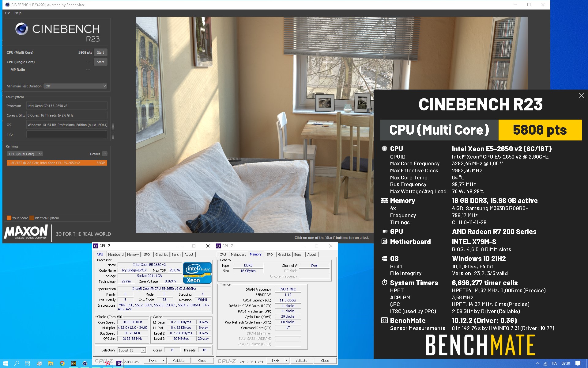The height and width of the screenshot is (368, 588).
Task: Click the BenchMate code icon
Action: point(384,320)
